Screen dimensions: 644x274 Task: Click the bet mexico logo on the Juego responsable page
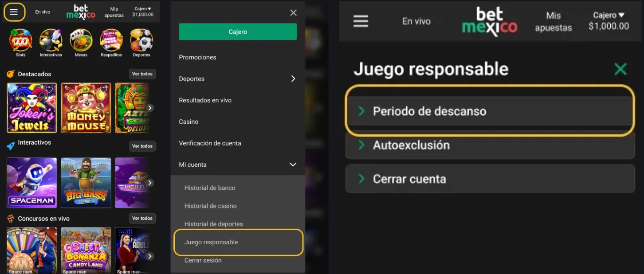pos(490,21)
